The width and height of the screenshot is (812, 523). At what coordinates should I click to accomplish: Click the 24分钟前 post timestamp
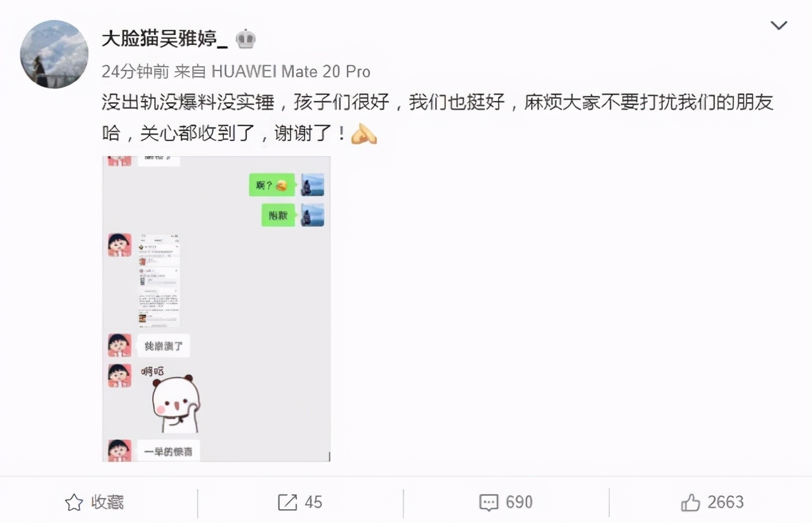point(135,71)
